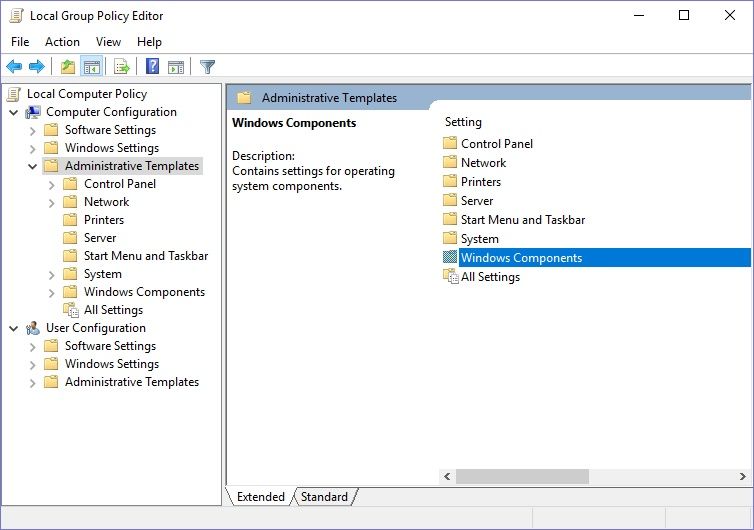Select Server in the Setting list
754x530 pixels.
pos(477,201)
